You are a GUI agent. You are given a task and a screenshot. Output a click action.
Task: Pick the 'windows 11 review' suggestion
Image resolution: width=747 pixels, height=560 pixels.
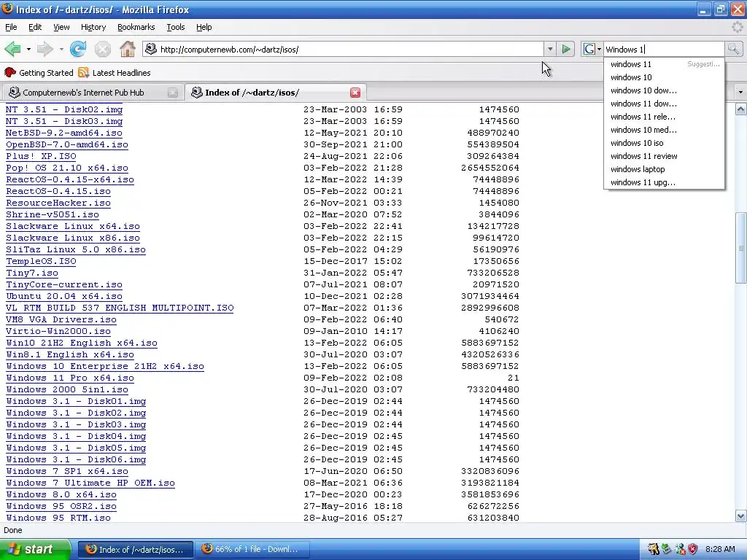(664, 156)
